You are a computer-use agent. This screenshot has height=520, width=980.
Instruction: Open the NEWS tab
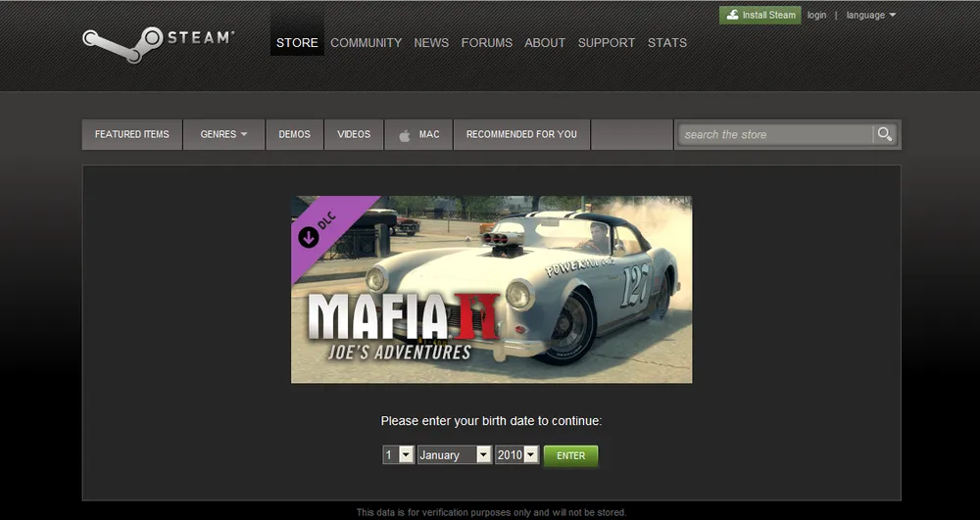[x=431, y=42]
